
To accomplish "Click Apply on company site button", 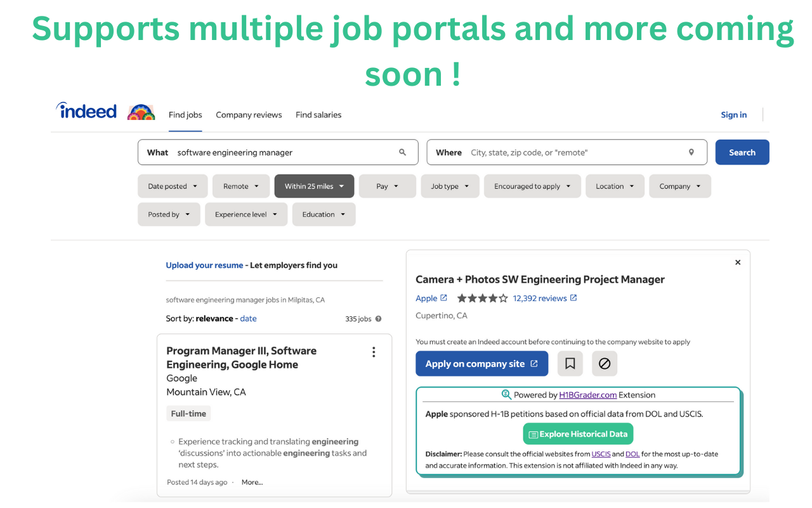I will coord(481,364).
